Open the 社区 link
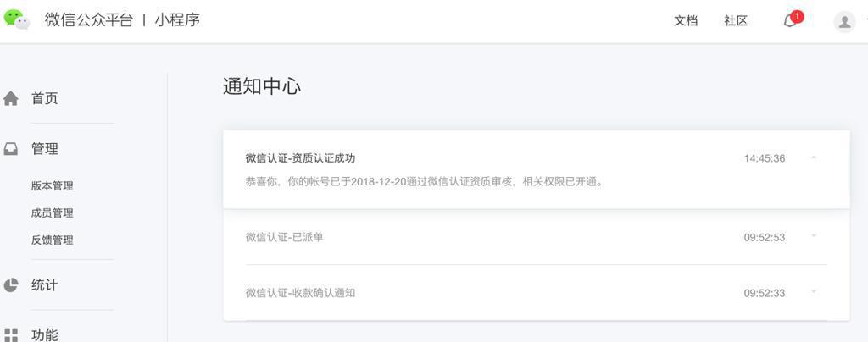Image resolution: width=868 pixels, height=342 pixels. pyautogui.click(x=736, y=21)
